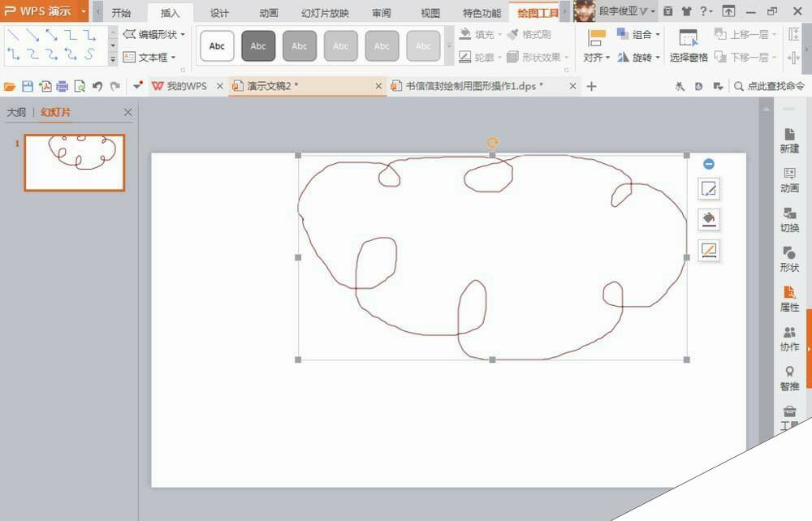The height and width of the screenshot is (521, 812).
Task: Open the 书信信封绘制用图形操作1.dps document tab
Action: point(474,86)
